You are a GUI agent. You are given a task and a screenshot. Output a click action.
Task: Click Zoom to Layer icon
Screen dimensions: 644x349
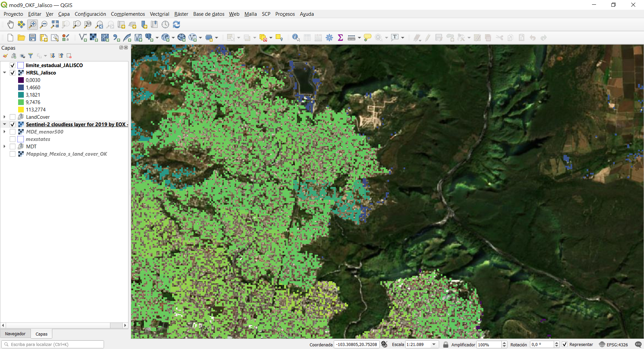[77, 24]
